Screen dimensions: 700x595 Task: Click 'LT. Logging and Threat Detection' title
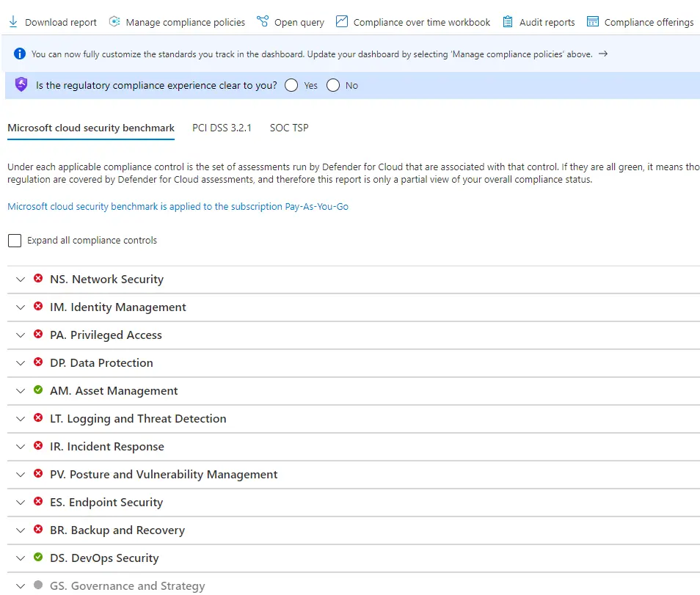[138, 419]
